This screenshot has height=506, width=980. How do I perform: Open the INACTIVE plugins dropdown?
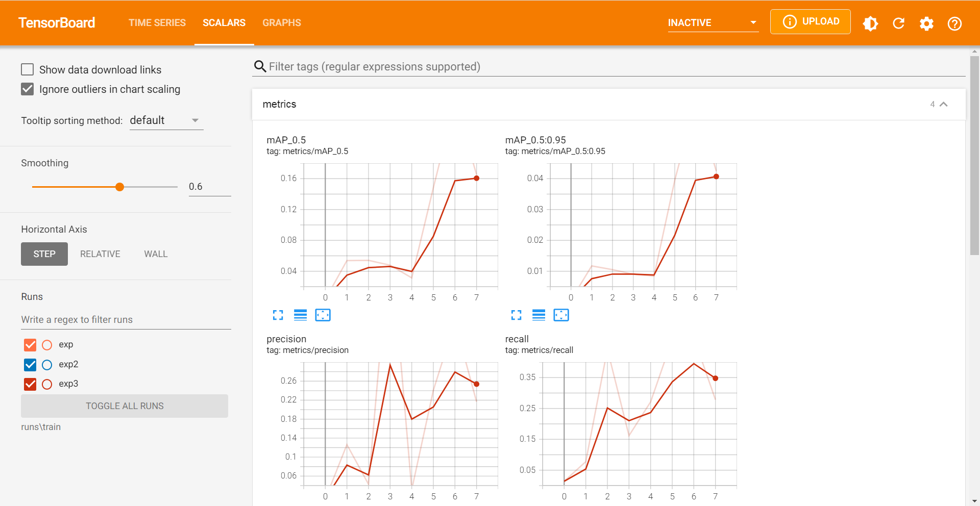click(x=713, y=23)
